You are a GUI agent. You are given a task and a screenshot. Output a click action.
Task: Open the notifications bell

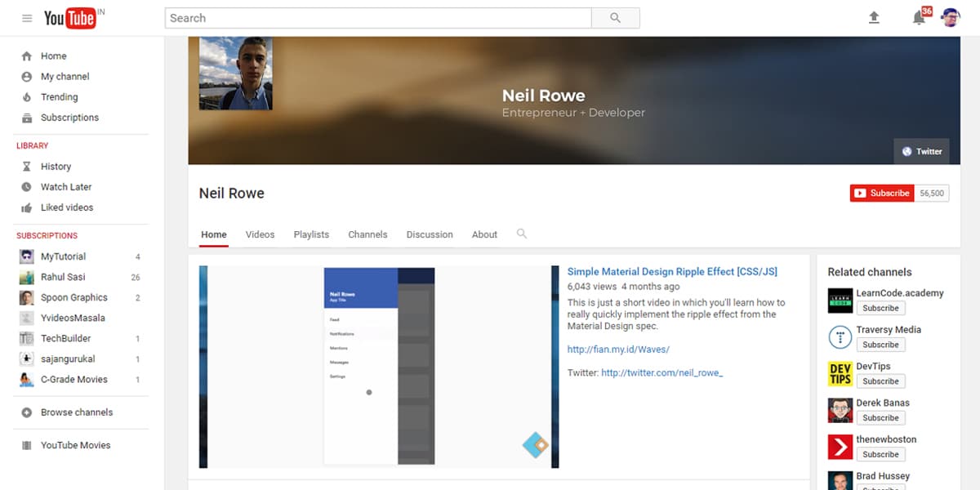pyautogui.click(x=919, y=18)
